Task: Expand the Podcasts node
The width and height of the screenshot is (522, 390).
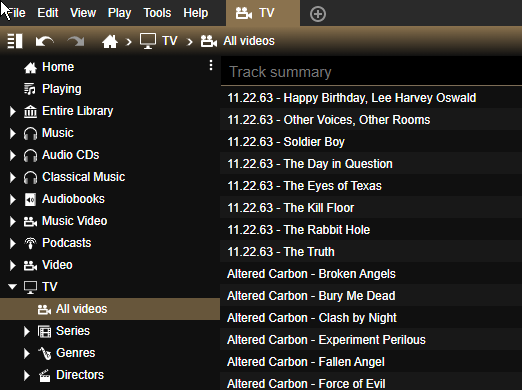Action: tap(13, 243)
